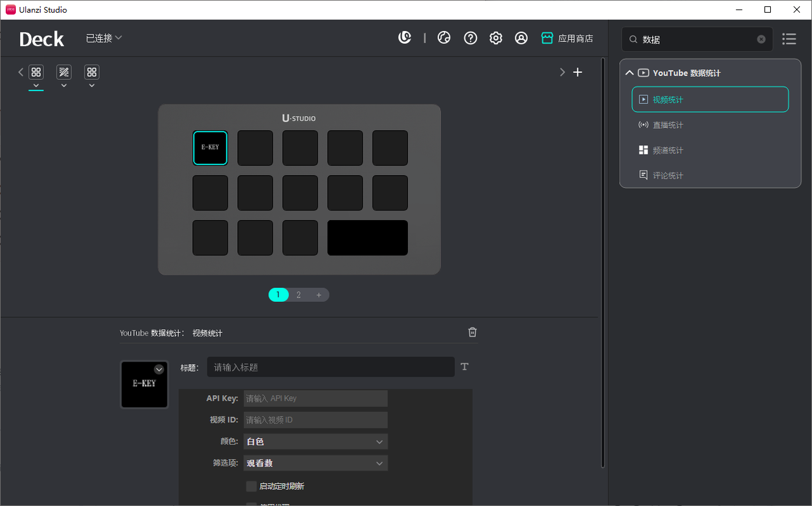812x506 pixels.
Task: Open the user account profile icon
Action: [521, 38]
